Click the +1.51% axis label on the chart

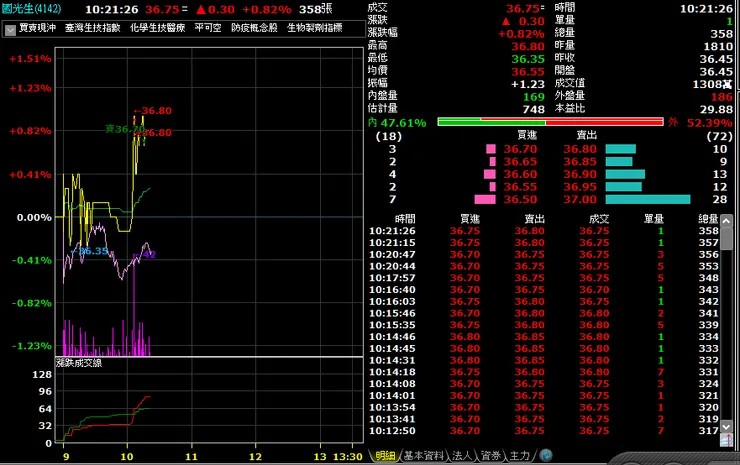(30, 59)
